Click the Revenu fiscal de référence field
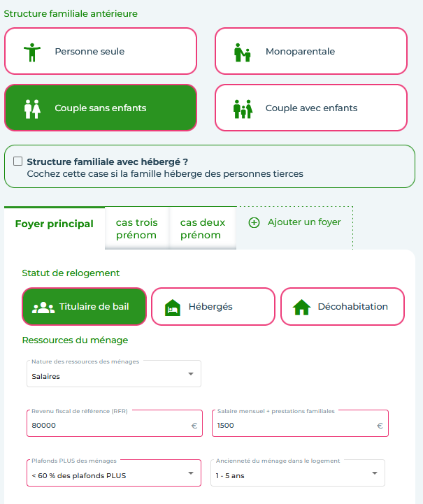This screenshot has width=423, height=504. point(115,424)
